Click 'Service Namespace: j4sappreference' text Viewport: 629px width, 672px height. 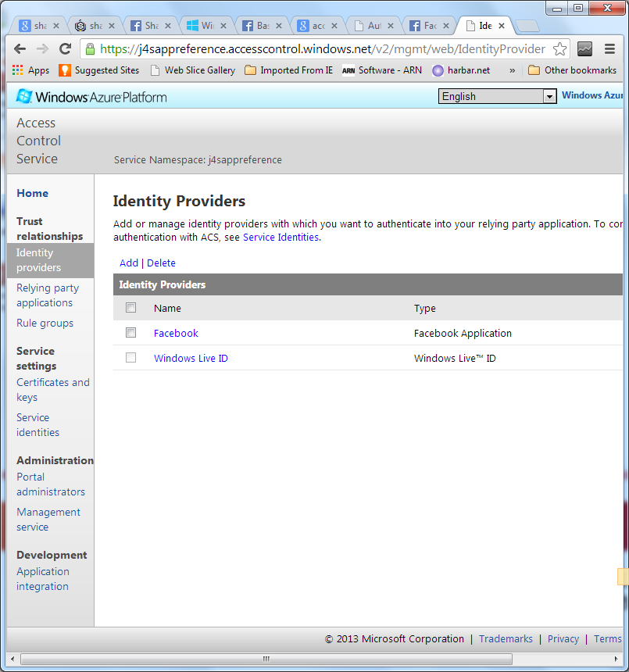(198, 160)
